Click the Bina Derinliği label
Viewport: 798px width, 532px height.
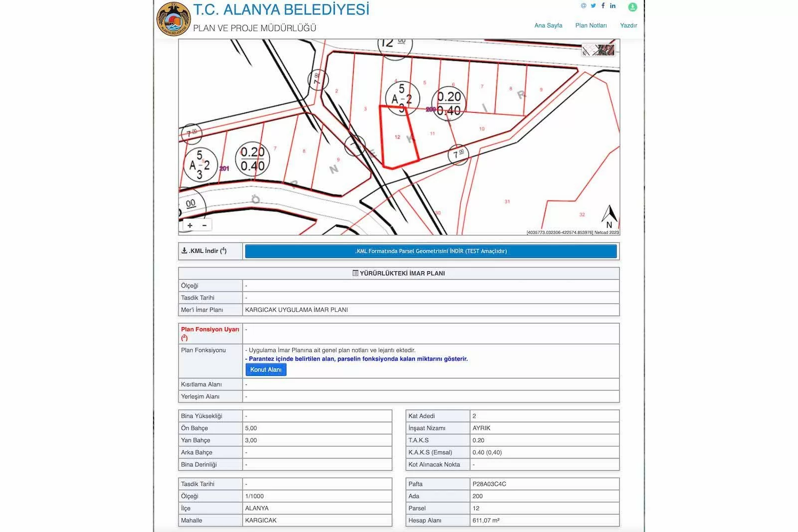point(199,464)
